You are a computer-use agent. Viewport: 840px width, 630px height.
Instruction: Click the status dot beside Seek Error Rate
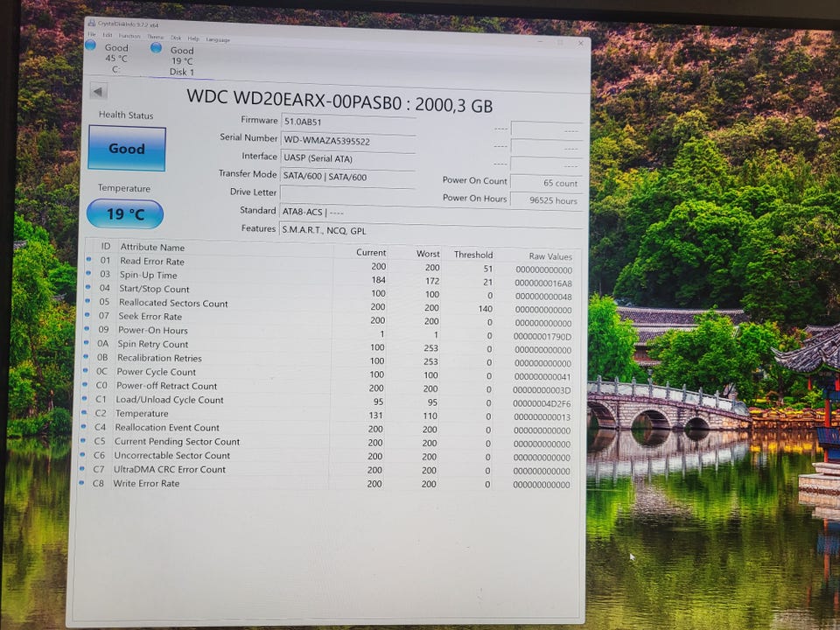pyautogui.click(x=87, y=315)
